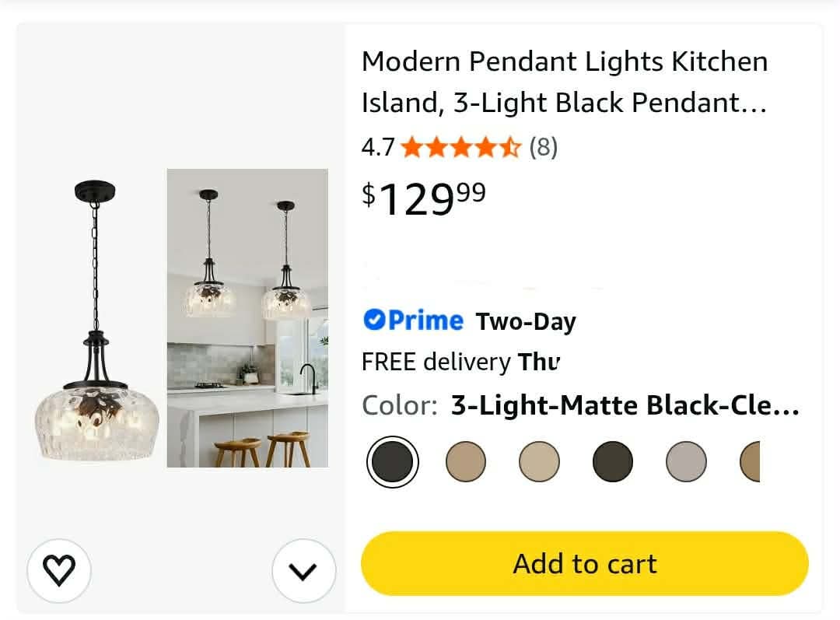The height and width of the screenshot is (620, 840).
Task: View the (8) customer reviews
Action: (543, 147)
